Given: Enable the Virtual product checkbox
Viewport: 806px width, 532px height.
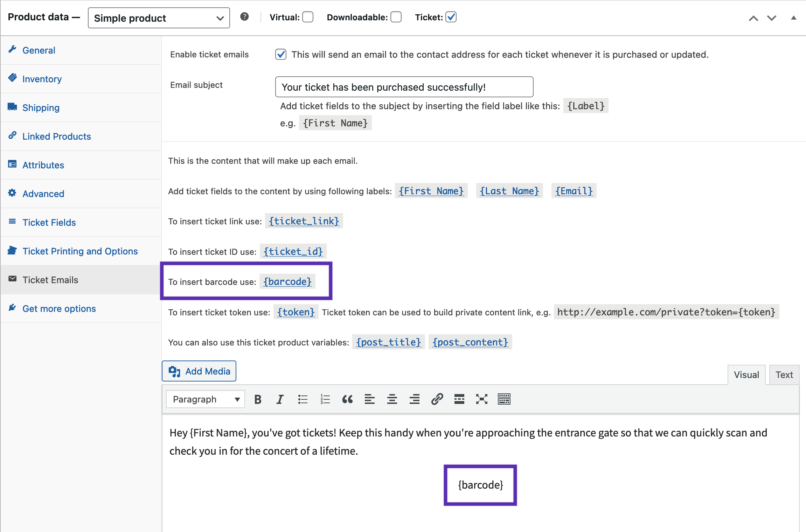Looking at the screenshot, I should (x=307, y=16).
